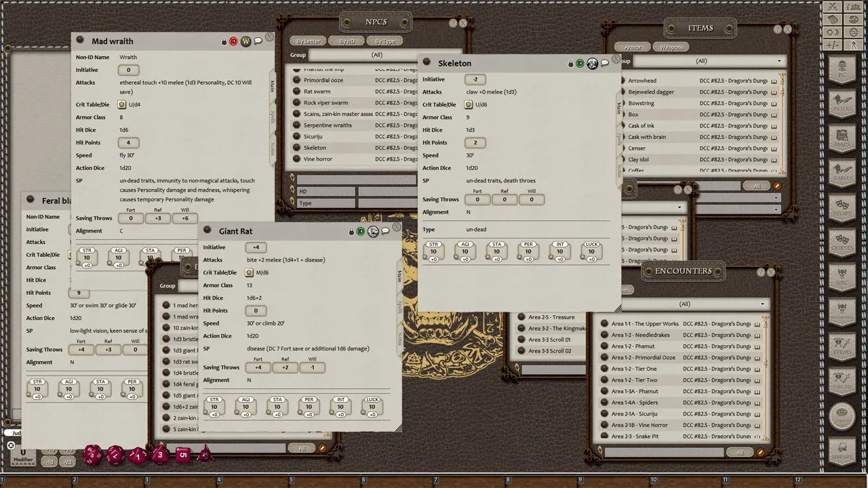Click Mad wraith Initiative field
Image resolution: width=868 pixels, height=488 pixels.
tap(128, 70)
